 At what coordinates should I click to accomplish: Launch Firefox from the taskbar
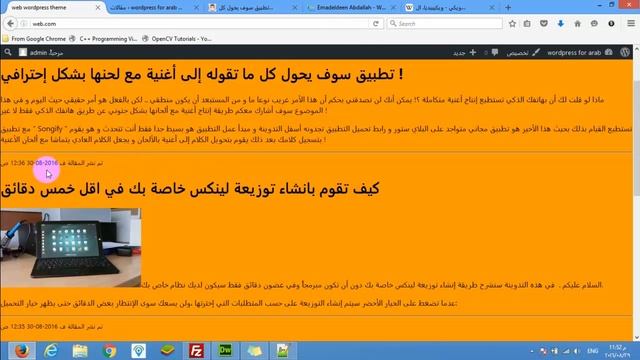pos(22,351)
